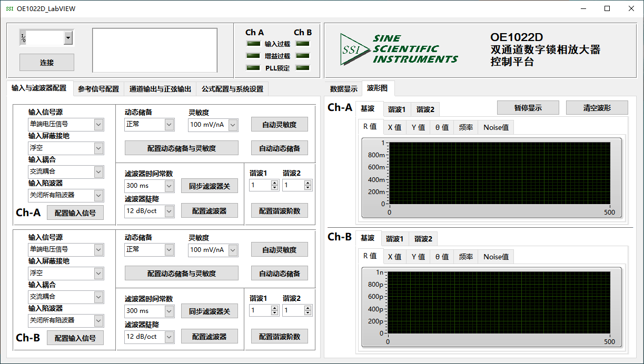Switch to the 数据显示 tab
This screenshot has width=644, height=364.
pos(343,89)
